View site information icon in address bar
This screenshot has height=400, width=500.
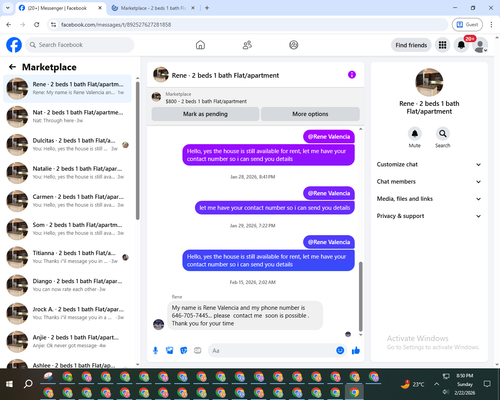tap(53, 25)
